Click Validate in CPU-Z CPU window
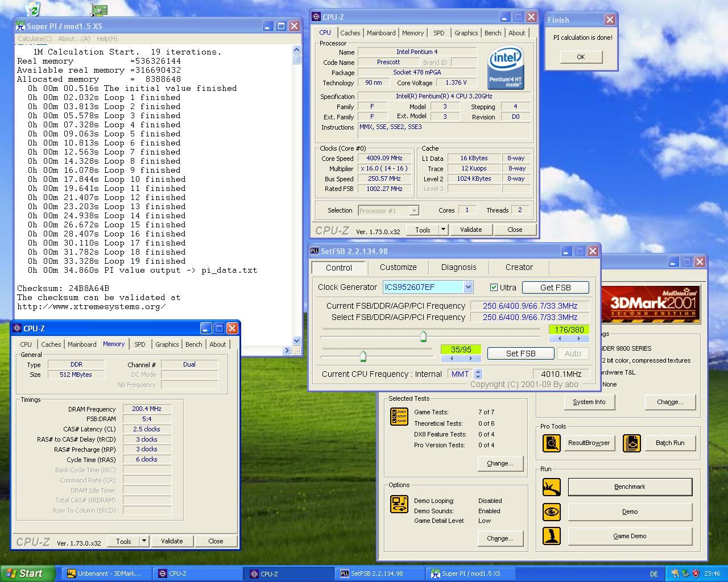 pyautogui.click(x=471, y=230)
